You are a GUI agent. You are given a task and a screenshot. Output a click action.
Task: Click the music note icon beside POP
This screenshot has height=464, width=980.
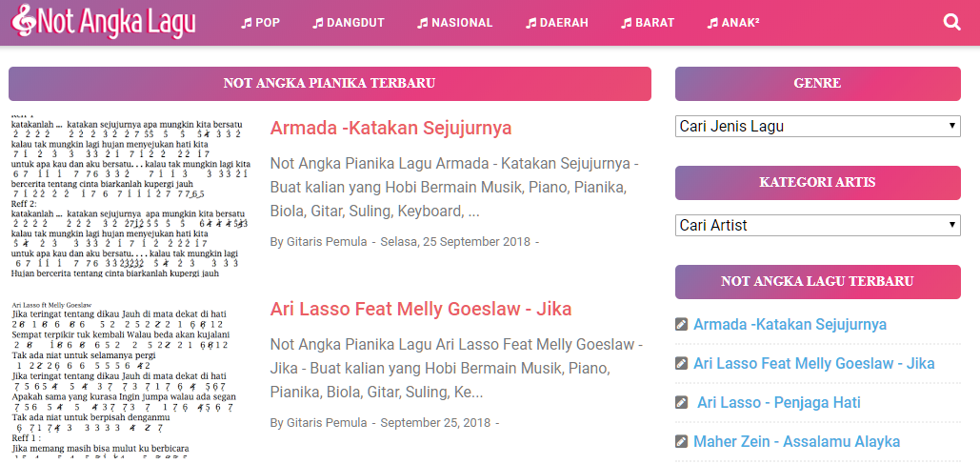pyautogui.click(x=247, y=23)
